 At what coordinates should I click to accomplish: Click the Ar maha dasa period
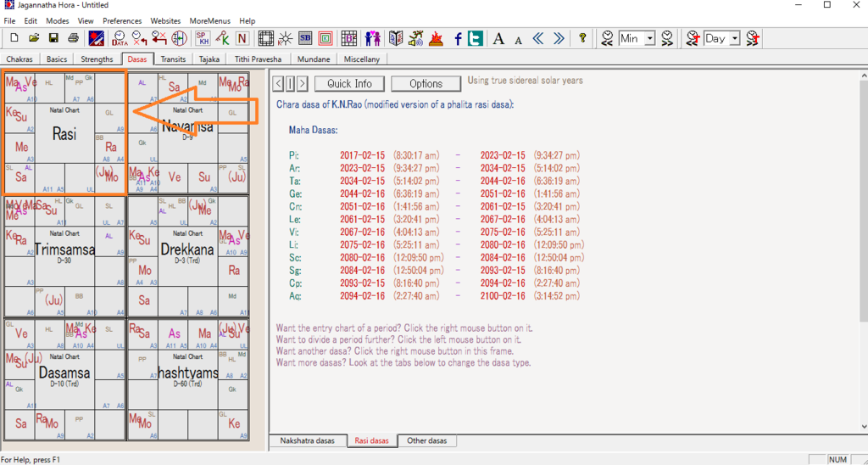click(435, 168)
